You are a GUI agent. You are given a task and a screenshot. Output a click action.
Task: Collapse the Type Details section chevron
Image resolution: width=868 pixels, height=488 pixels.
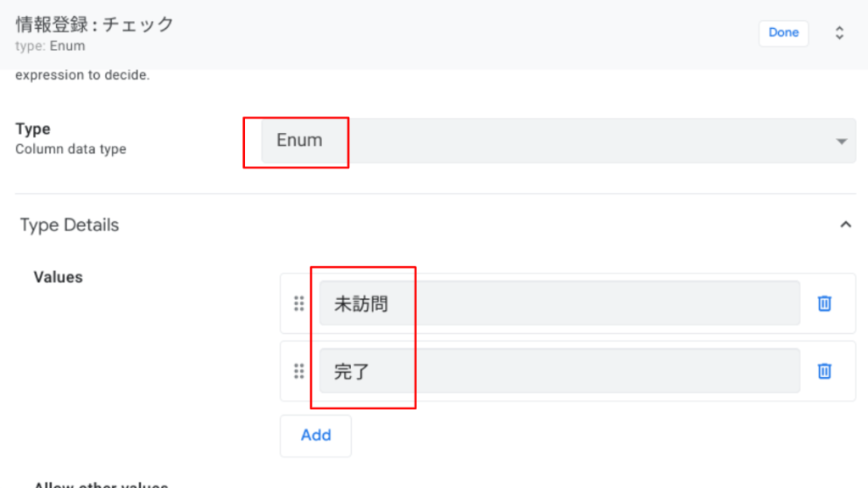click(x=844, y=225)
